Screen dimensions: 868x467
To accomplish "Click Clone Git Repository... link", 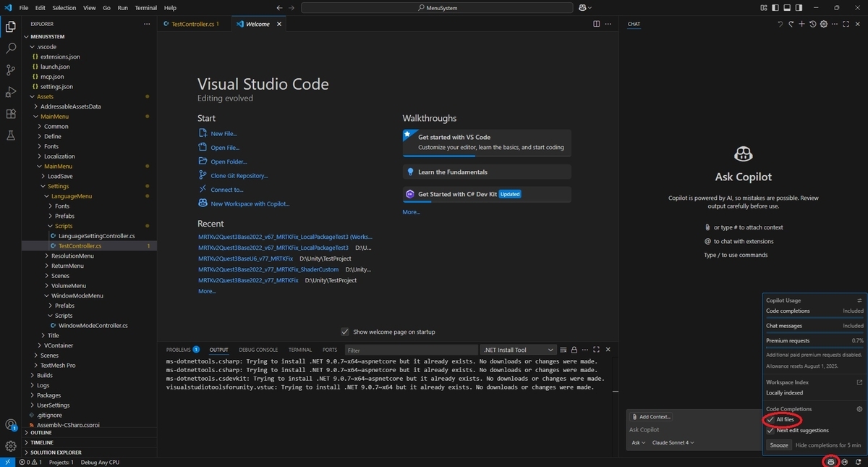I will coord(239,176).
